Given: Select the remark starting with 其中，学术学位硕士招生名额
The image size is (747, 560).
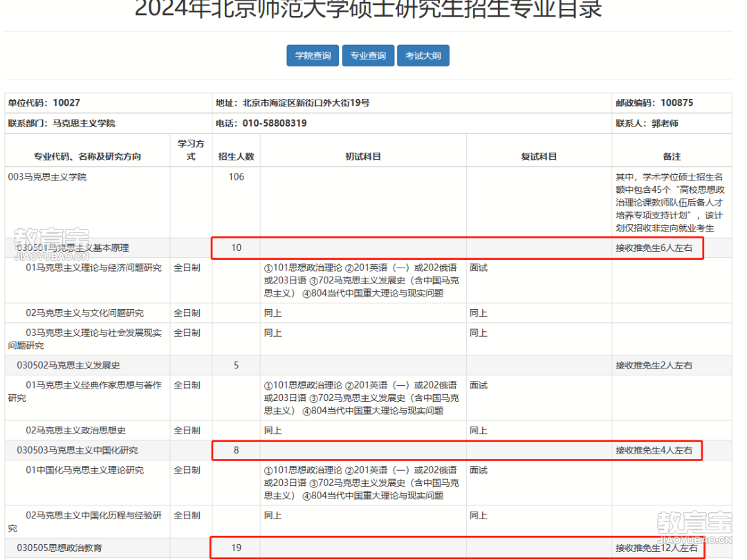Looking at the screenshot, I should tap(670, 203).
